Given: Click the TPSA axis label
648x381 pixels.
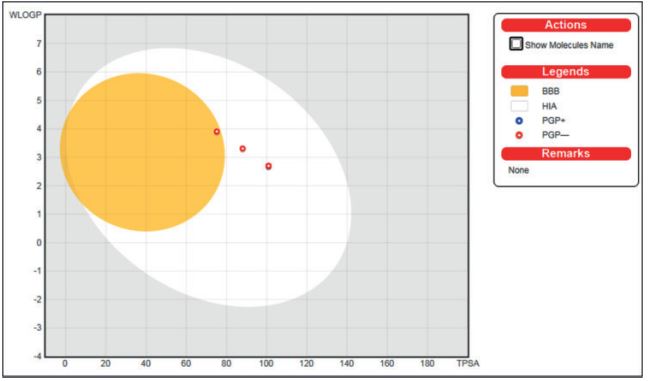Looking at the screenshot, I should tap(468, 363).
